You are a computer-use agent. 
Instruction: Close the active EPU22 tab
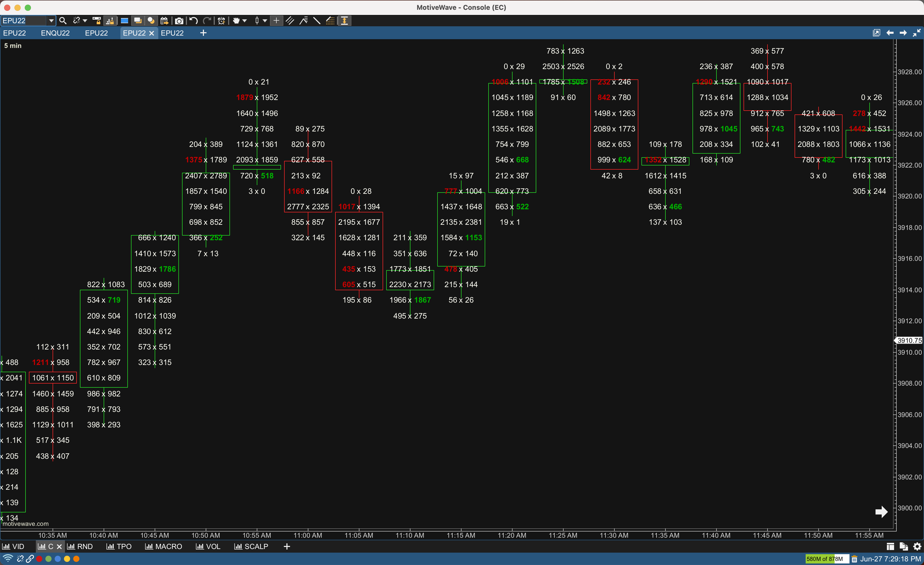(x=152, y=33)
